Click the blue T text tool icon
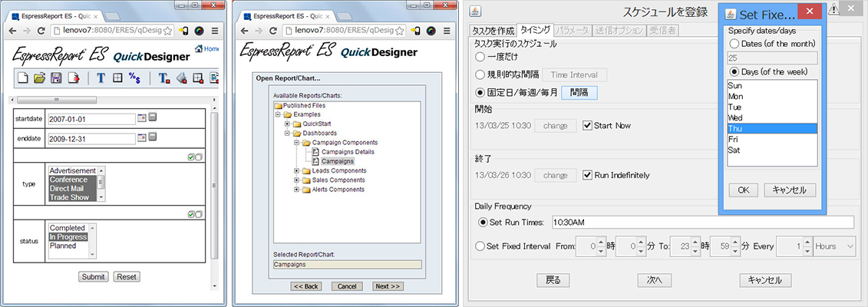 101,78
